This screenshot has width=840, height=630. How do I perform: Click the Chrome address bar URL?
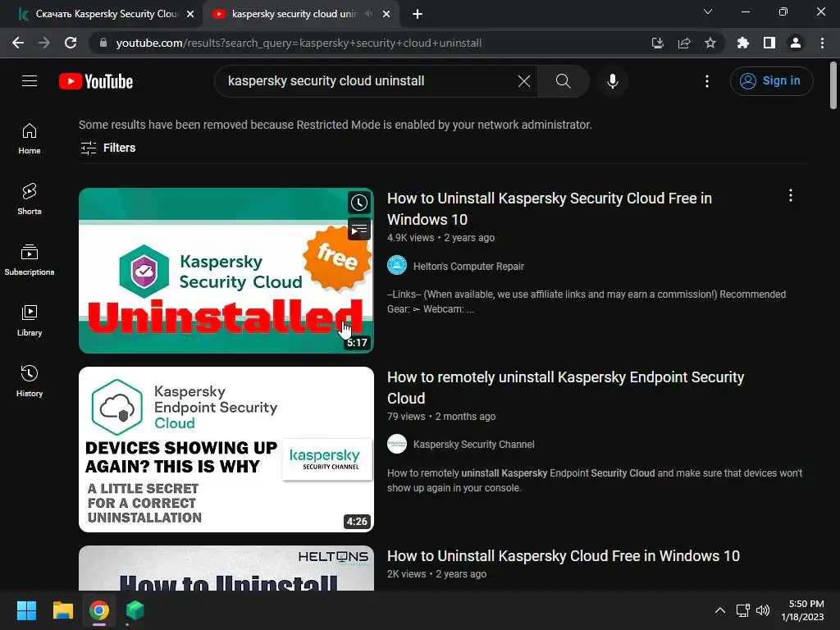[x=299, y=43]
